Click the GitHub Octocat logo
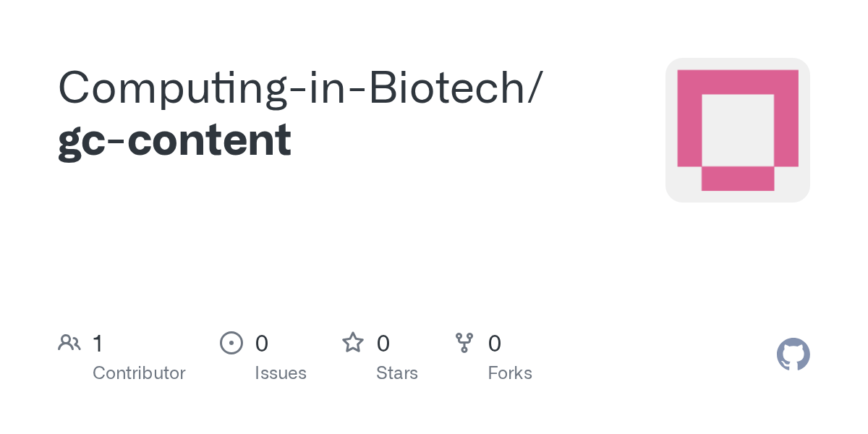 [793, 354]
